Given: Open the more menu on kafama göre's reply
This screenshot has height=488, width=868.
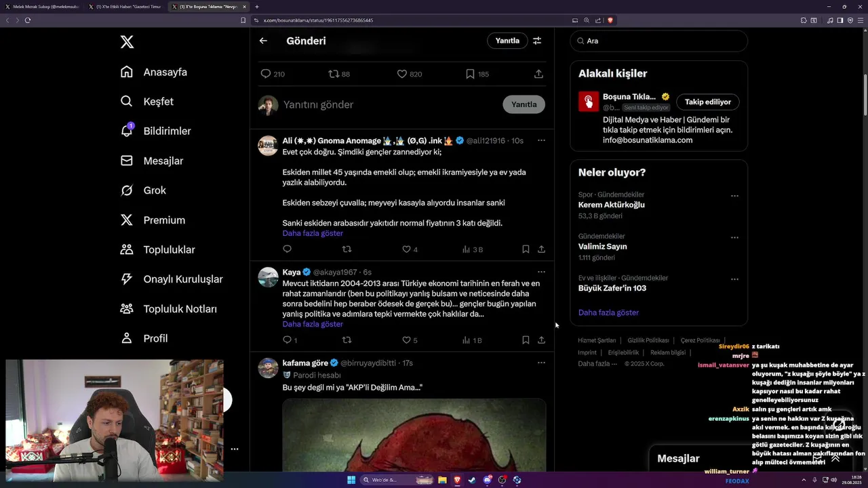Looking at the screenshot, I should pyautogui.click(x=541, y=363).
